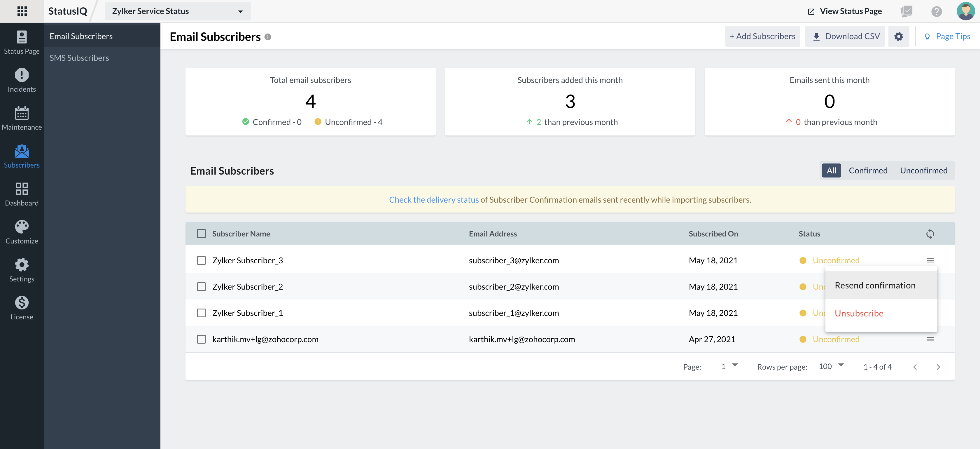The height and width of the screenshot is (449, 980).
Task: Open the Rows per page dropdown
Action: (x=831, y=366)
